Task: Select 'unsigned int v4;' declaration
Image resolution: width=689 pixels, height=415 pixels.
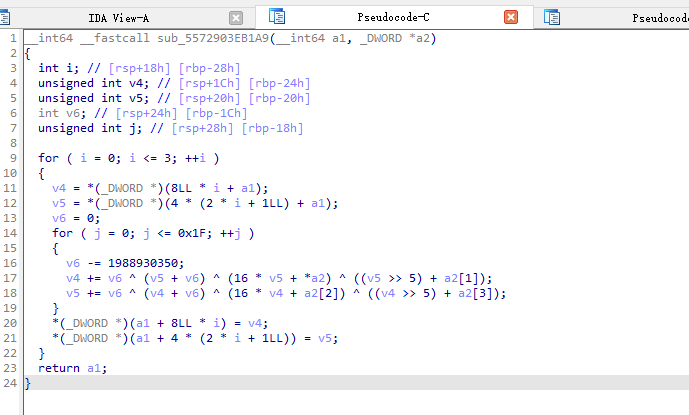Action: [x=94, y=83]
